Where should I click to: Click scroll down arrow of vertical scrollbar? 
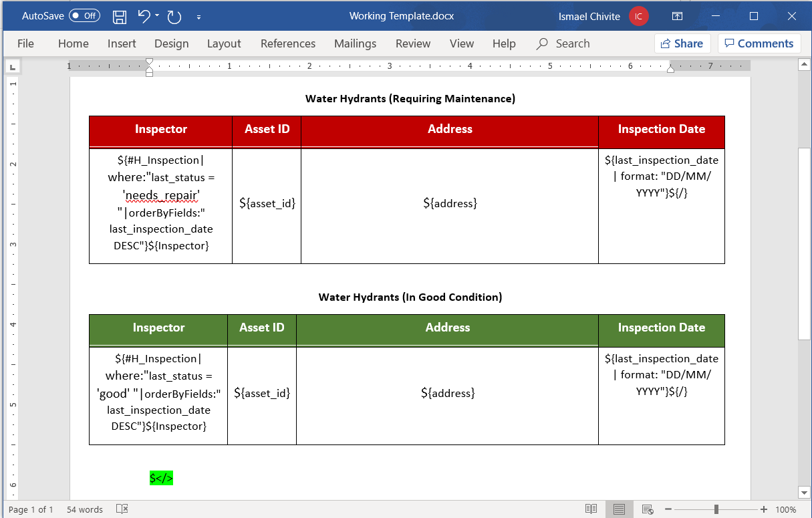[804, 493]
